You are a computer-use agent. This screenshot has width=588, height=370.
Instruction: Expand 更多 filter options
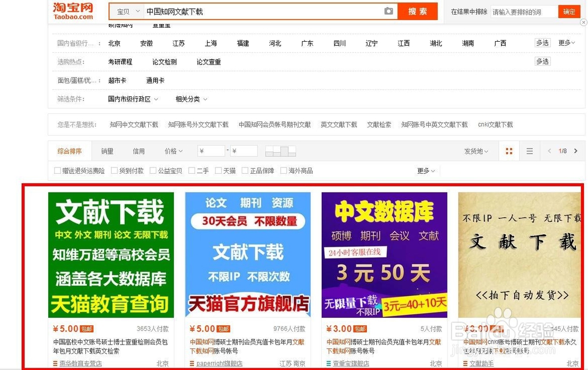click(x=426, y=171)
